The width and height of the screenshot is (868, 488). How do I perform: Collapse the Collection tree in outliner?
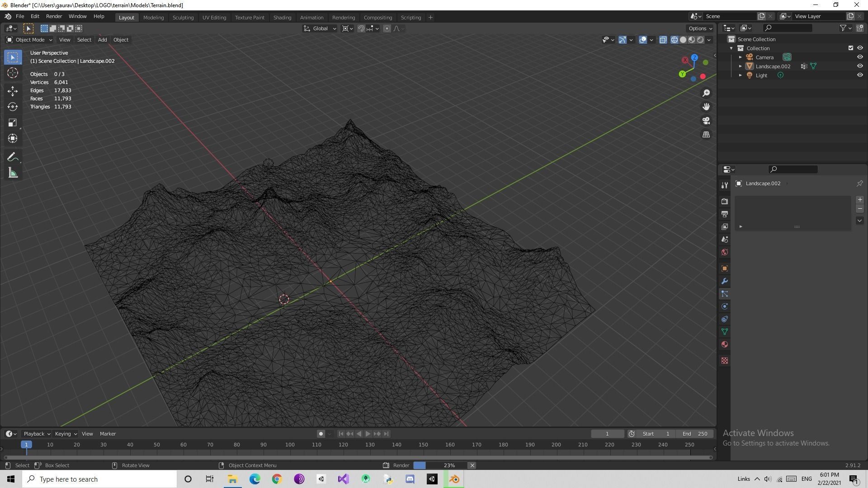731,48
